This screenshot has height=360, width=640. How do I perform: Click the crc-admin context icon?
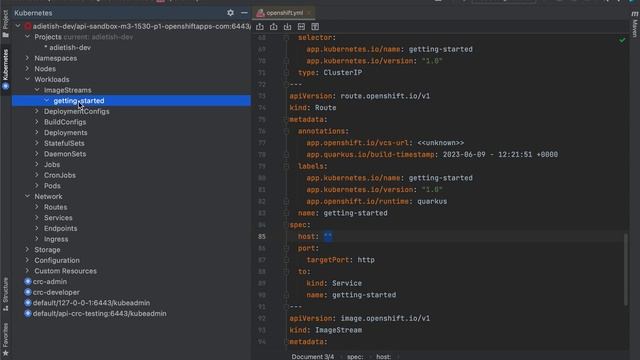[28, 282]
